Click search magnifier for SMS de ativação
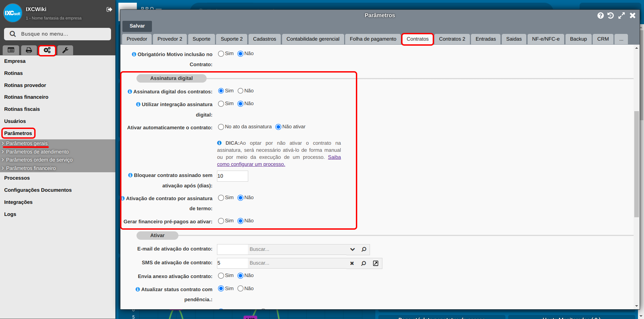 coord(364,263)
